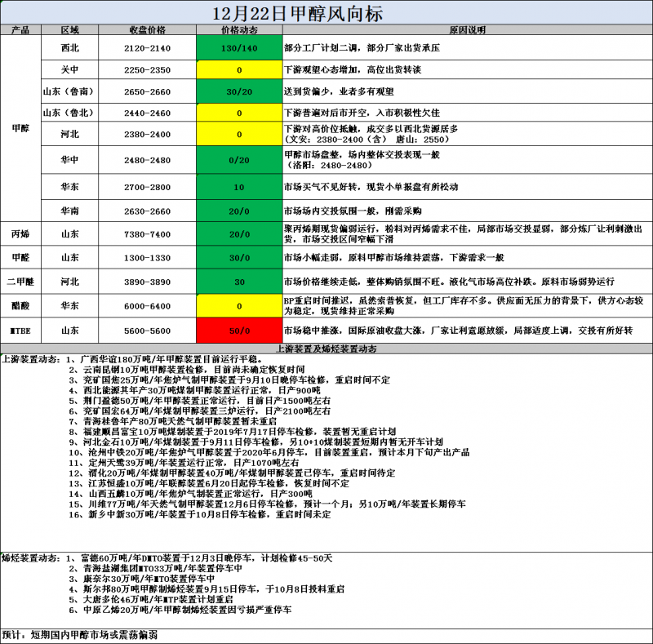
Task: Click forecast text 短期国内甲醇市场或震荡偏弱
Action: (94, 635)
